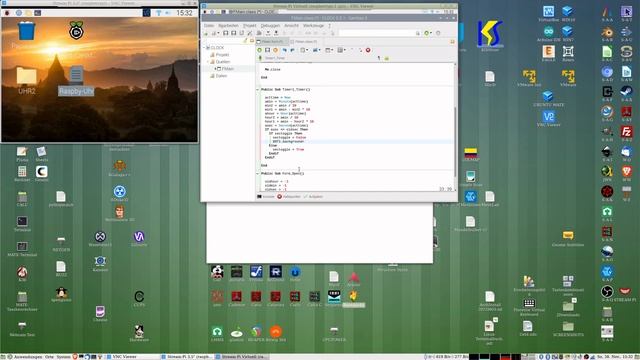Click the scissors icon in Gambas main toolbar

click(x=250, y=33)
